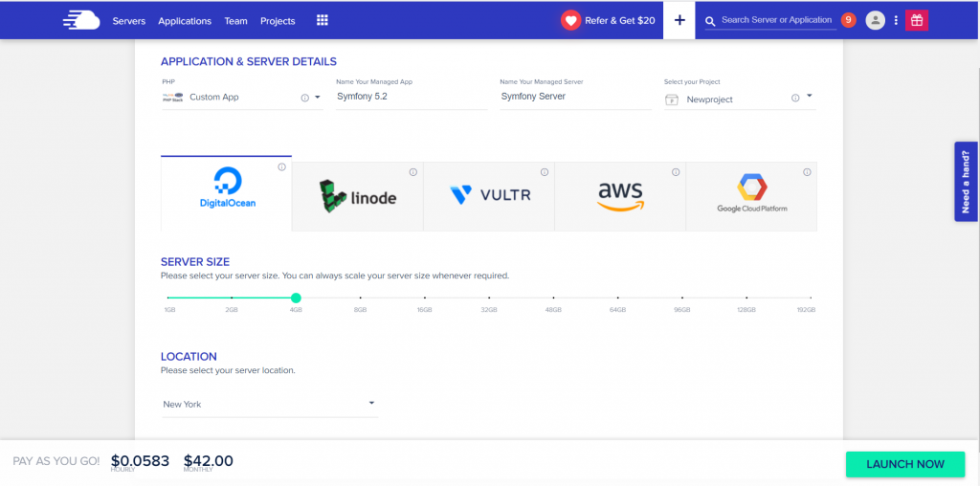Select the Linode provider tab

coord(357,196)
